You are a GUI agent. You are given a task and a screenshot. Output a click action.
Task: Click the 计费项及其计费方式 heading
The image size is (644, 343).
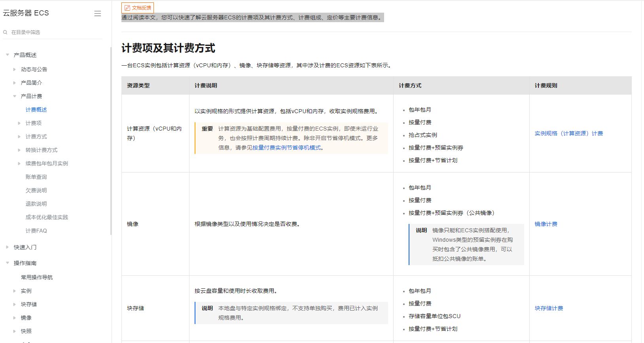coord(168,48)
